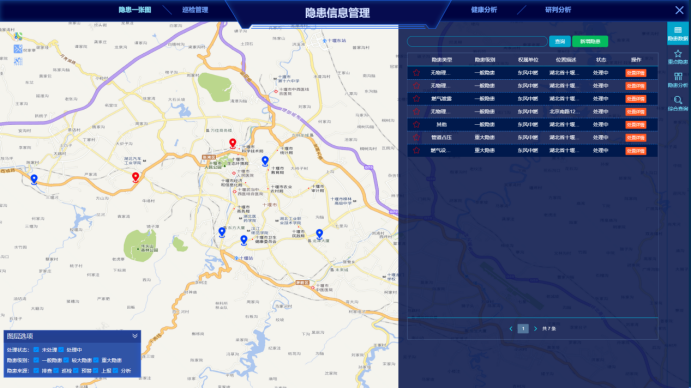Open the 隐患分析 sidebar icon

tap(678, 80)
